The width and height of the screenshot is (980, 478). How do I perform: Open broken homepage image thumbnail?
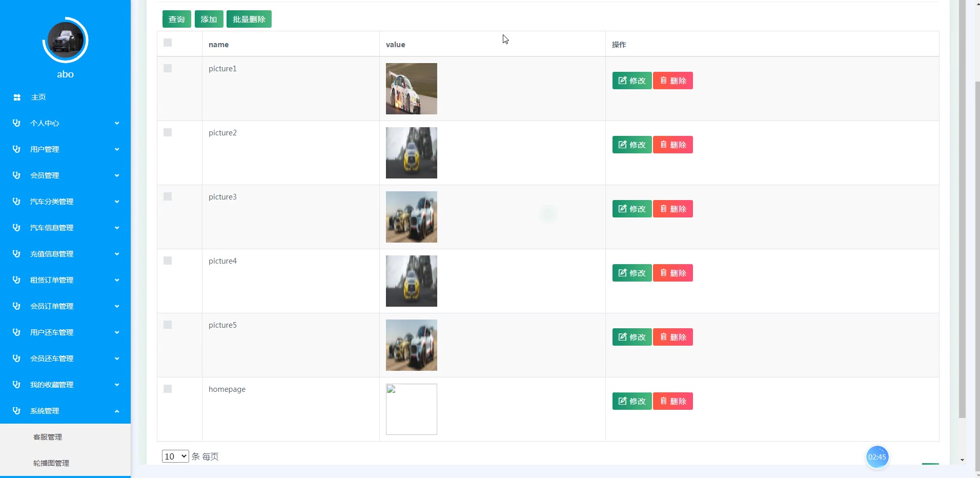(412, 409)
